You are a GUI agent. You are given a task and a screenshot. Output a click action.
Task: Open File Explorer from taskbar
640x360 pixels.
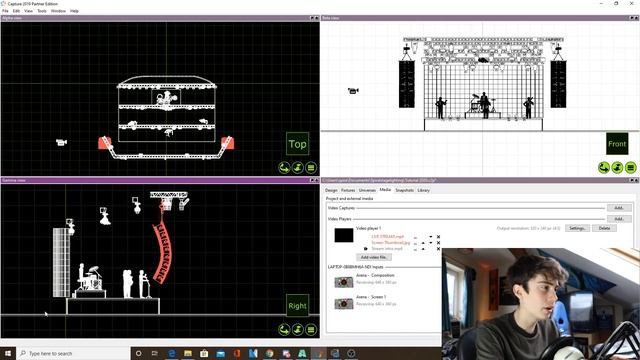[x=188, y=353]
